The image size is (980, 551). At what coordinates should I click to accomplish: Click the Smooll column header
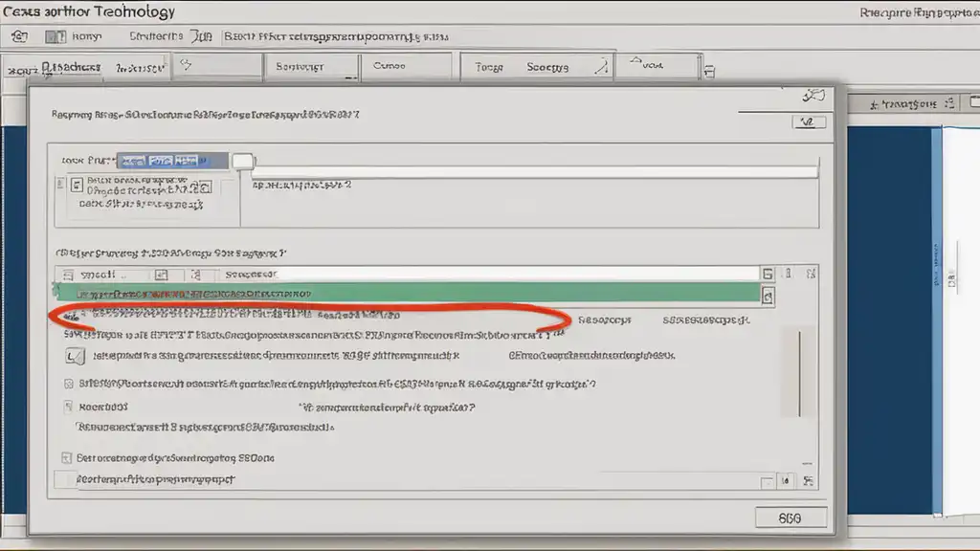click(99, 275)
